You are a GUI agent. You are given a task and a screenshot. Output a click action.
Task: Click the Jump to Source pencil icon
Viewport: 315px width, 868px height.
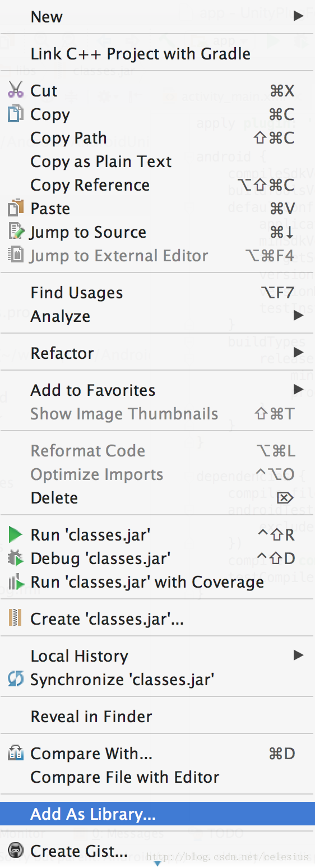point(15,232)
